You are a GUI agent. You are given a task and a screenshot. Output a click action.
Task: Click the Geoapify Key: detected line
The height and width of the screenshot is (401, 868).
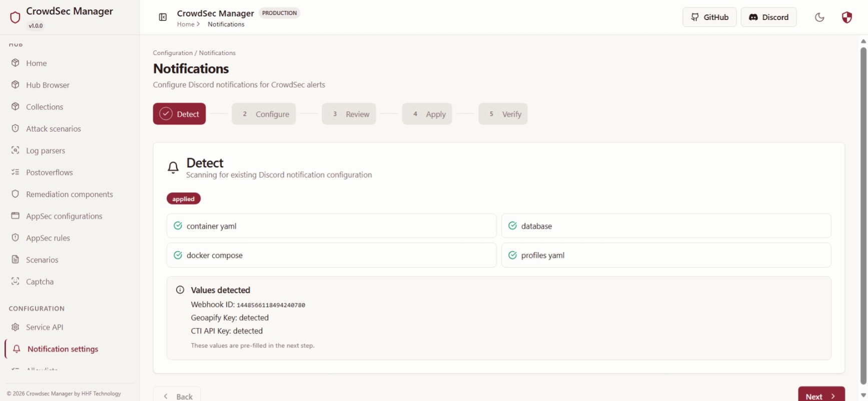coord(230,317)
